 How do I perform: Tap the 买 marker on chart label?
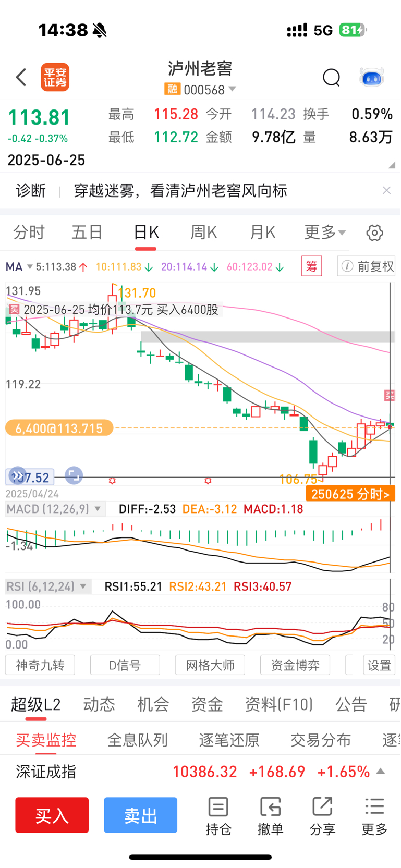[x=14, y=309]
